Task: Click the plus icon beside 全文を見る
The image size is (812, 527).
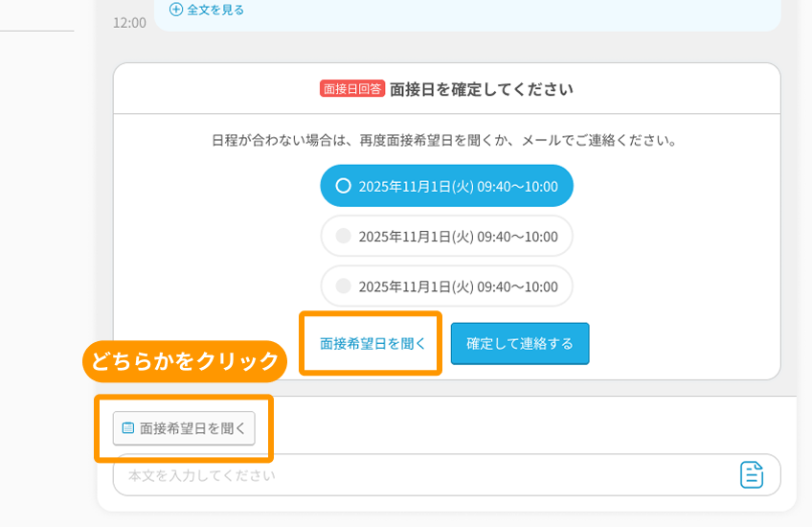Action: pyautogui.click(x=176, y=10)
